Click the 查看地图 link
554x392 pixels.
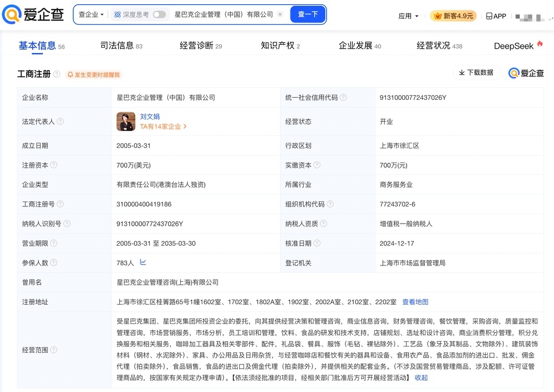point(415,302)
